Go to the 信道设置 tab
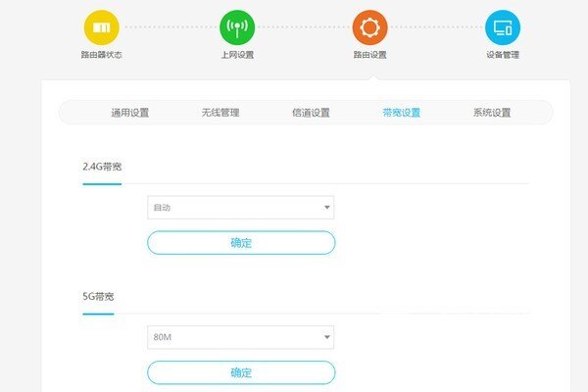 pyautogui.click(x=311, y=113)
